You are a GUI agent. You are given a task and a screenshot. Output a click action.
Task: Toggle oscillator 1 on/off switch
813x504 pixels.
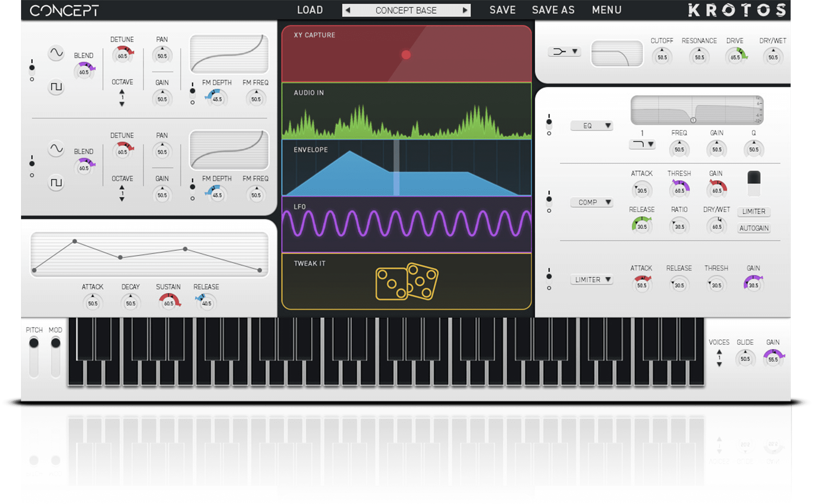(32, 70)
